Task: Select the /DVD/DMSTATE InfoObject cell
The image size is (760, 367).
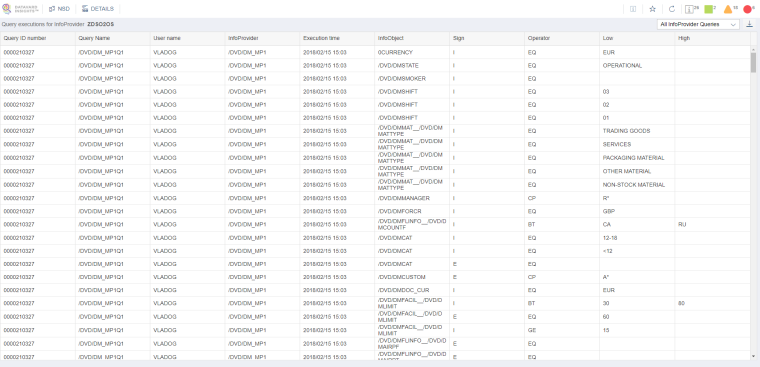Action: 412,65
